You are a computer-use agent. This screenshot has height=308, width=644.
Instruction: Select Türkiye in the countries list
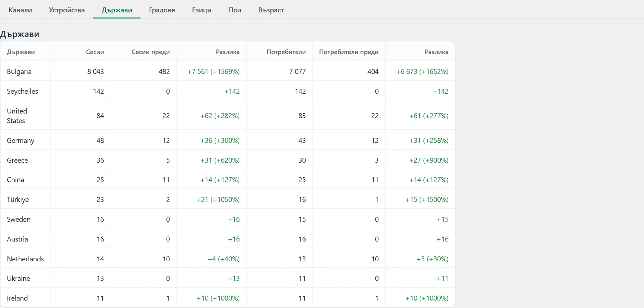[18, 199]
